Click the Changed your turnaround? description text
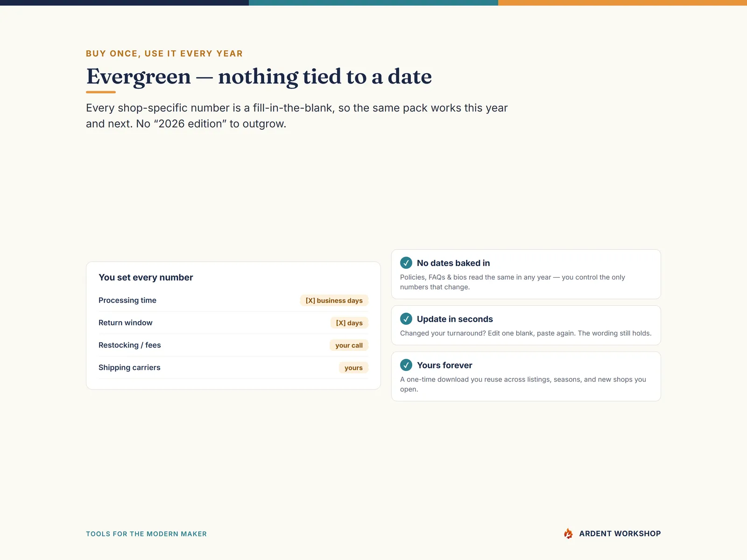This screenshot has height=560, width=747. (526, 333)
